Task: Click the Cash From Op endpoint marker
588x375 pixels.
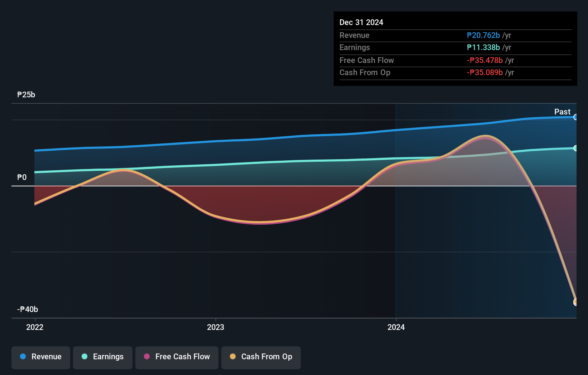Action: pyautogui.click(x=575, y=302)
